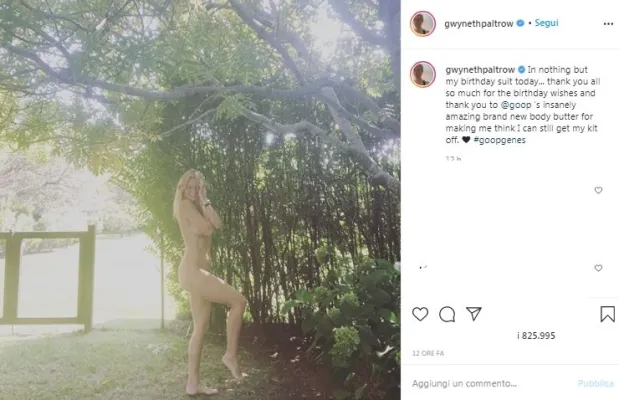Image resolution: width=619 pixels, height=400 pixels.
Task: Open the gwynethpaltrow username in the caption
Action: (x=480, y=70)
